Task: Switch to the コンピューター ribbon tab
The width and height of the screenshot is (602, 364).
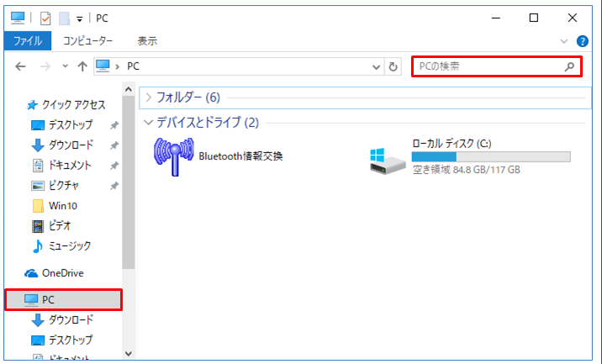Action: pos(87,40)
